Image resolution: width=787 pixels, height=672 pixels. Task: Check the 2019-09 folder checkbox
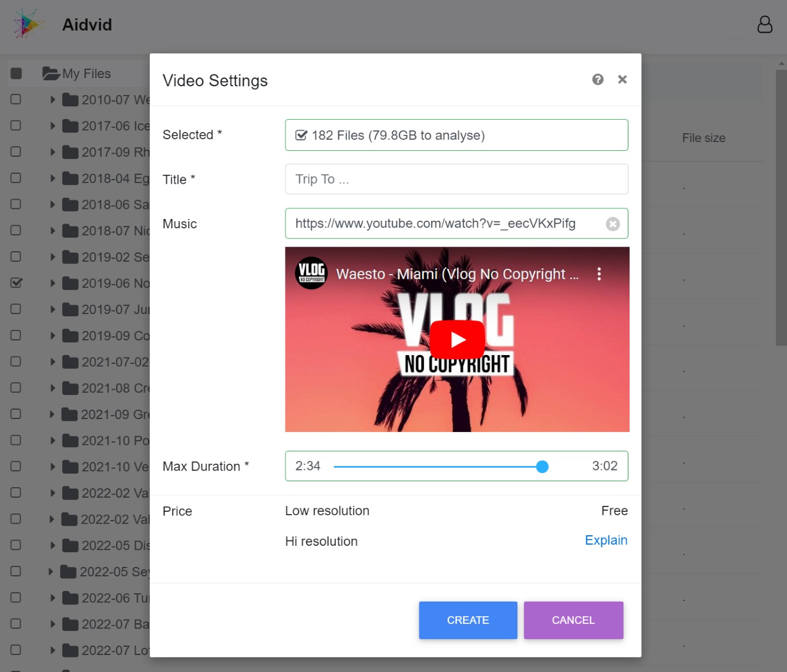pos(16,335)
